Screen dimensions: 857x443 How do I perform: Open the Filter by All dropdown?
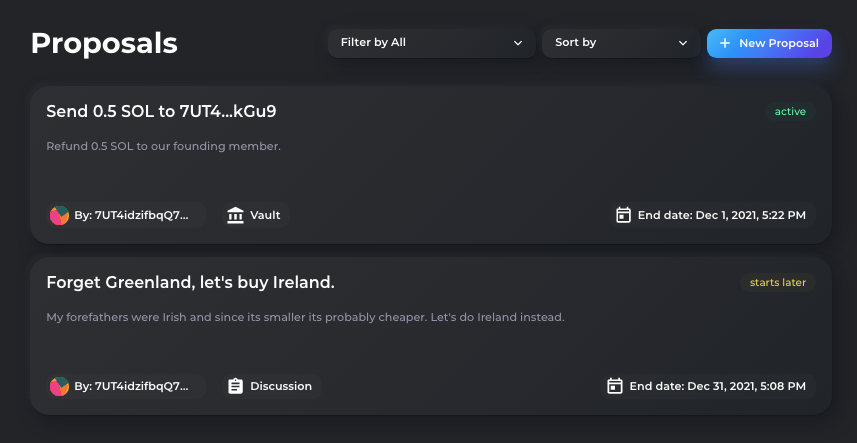tap(431, 43)
